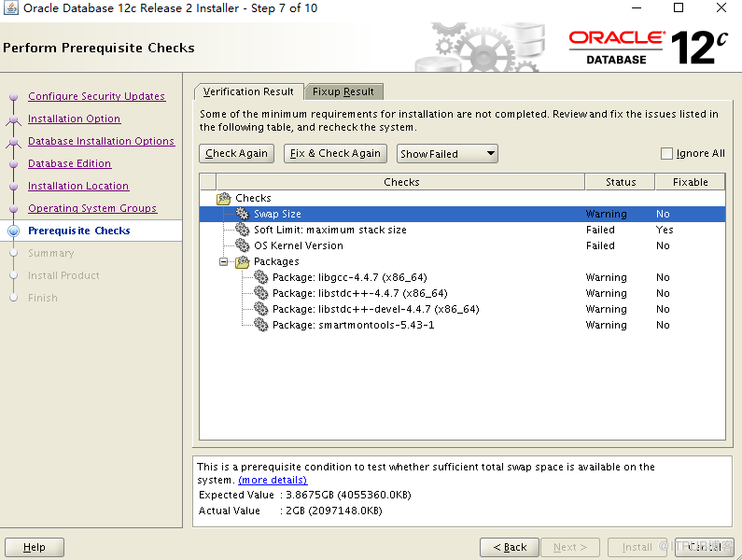Select the Swap Size check row
Viewport: 742px width, 560px height.
click(x=462, y=214)
